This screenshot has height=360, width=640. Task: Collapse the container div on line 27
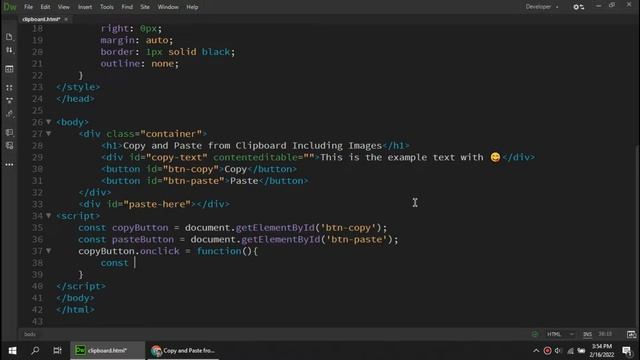tap(49, 133)
